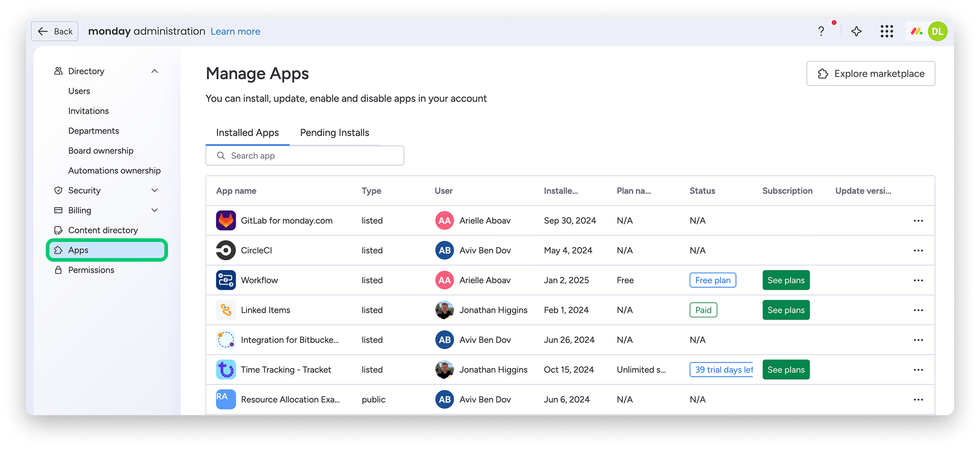Click Arielle Aboav avatar in GitLab row
980x449 pixels.
point(445,221)
